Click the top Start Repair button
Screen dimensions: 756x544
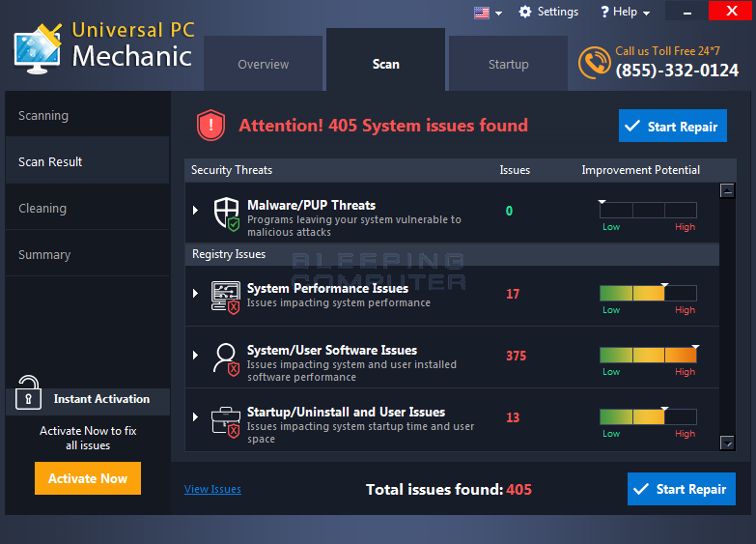(673, 126)
